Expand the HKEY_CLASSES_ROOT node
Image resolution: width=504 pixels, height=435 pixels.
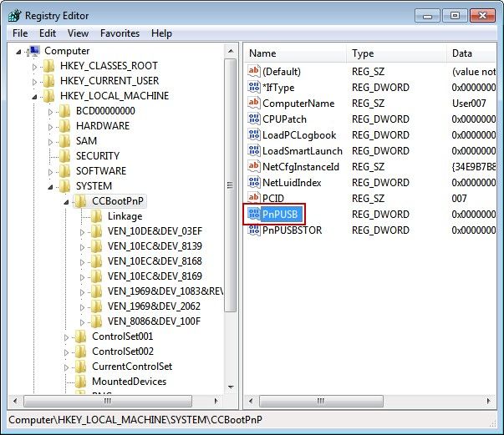pos(34,67)
